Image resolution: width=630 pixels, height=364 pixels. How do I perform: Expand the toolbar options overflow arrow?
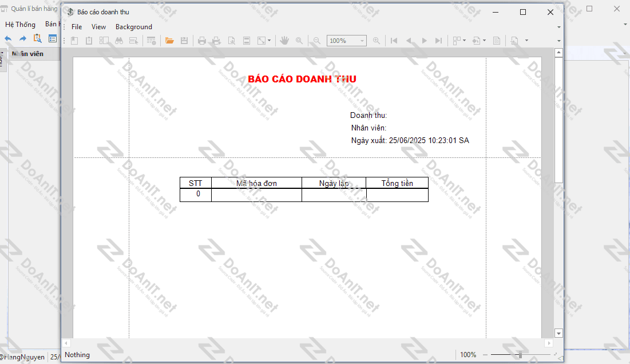(x=559, y=41)
